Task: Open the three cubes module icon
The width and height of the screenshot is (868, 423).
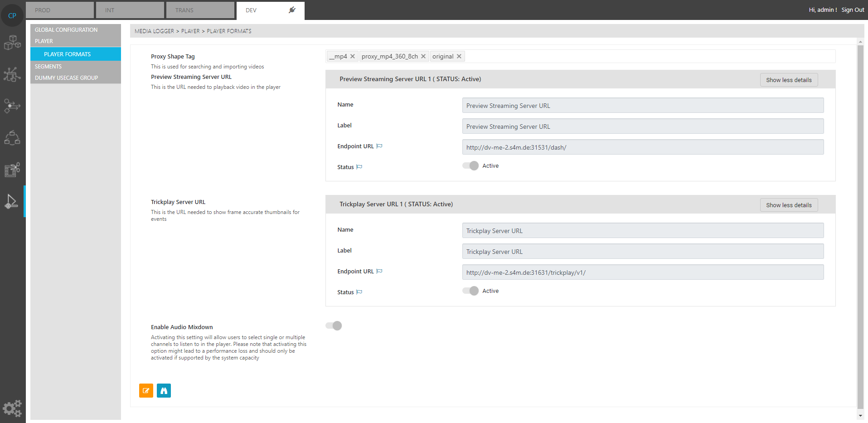Action: pos(12,43)
